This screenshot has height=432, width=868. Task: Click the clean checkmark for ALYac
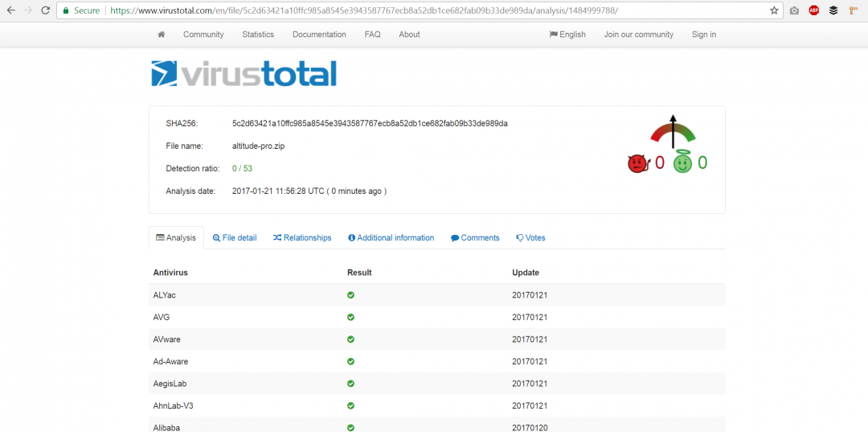point(350,295)
